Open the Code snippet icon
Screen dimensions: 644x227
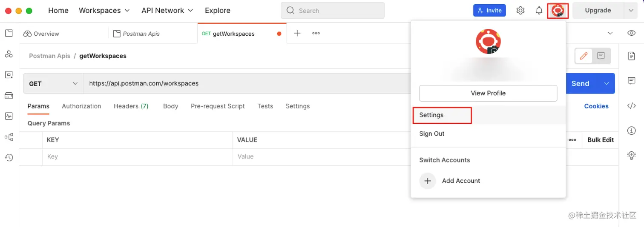632,106
